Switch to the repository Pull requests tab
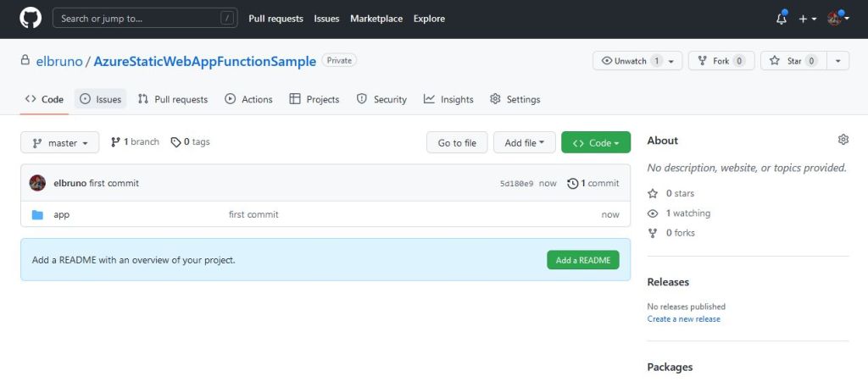This screenshot has width=868, height=387. pos(173,100)
